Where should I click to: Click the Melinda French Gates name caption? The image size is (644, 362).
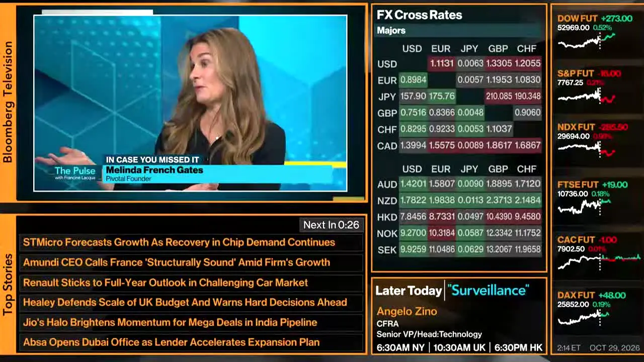point(154,170)
